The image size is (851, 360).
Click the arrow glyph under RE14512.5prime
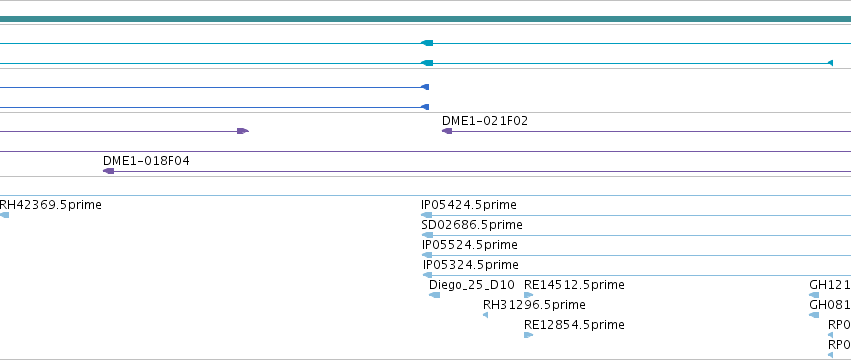(x=529, y=295)
